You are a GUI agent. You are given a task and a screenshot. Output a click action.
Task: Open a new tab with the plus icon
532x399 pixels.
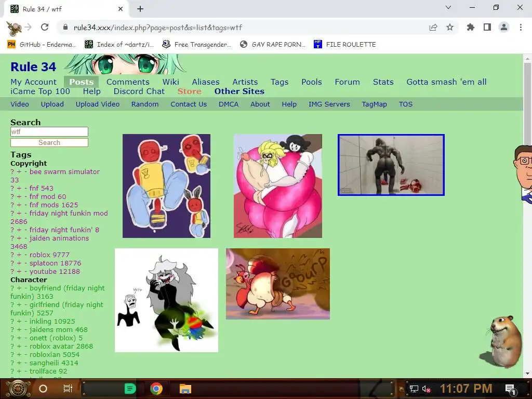[140, 9]
